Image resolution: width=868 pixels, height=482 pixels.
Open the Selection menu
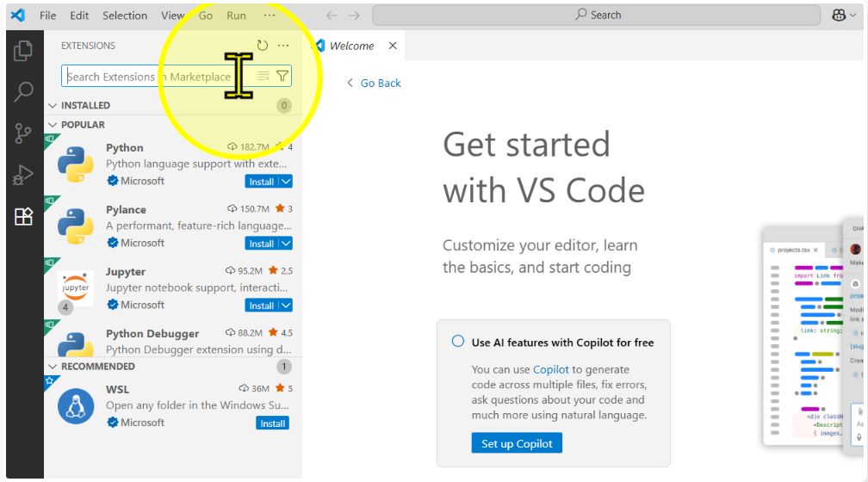[125, 15]
